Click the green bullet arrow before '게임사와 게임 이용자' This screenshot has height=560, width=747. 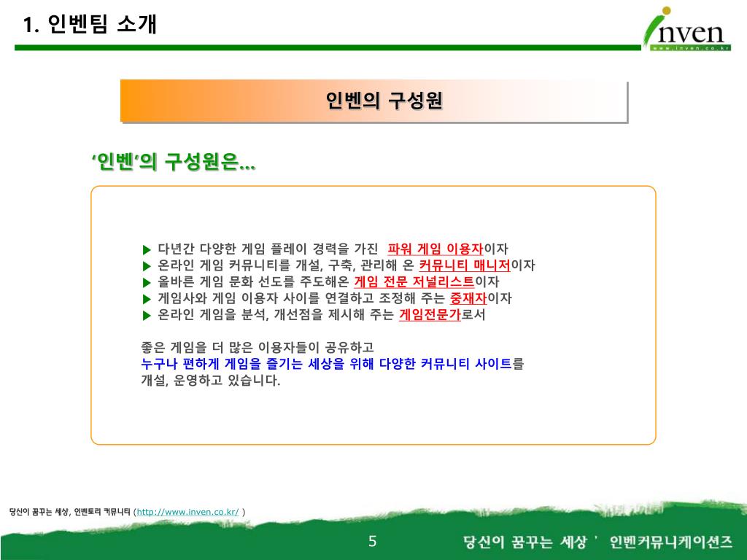pyautogui.click(x=147, y=299)
